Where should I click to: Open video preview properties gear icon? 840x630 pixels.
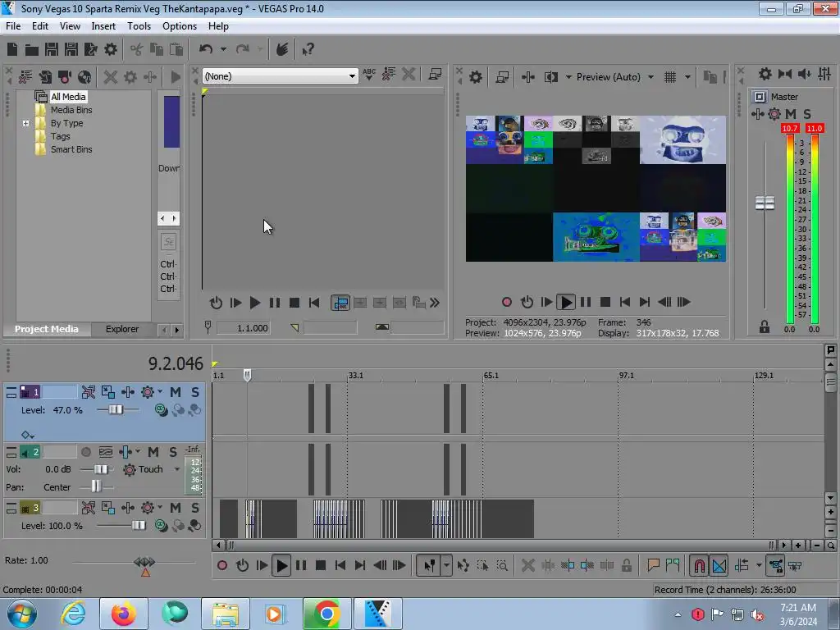(x=476, y=77)
